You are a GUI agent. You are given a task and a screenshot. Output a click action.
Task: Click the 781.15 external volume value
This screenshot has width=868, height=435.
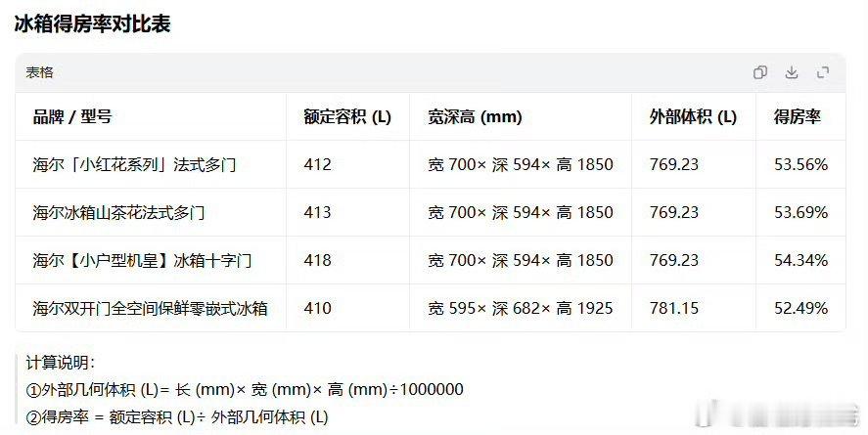tap(673, 308)
